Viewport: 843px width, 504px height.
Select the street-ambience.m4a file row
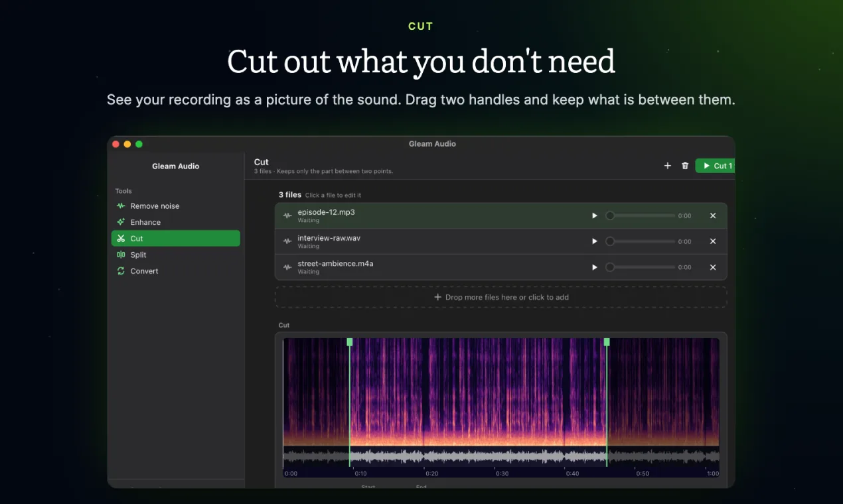coord(501,267)
